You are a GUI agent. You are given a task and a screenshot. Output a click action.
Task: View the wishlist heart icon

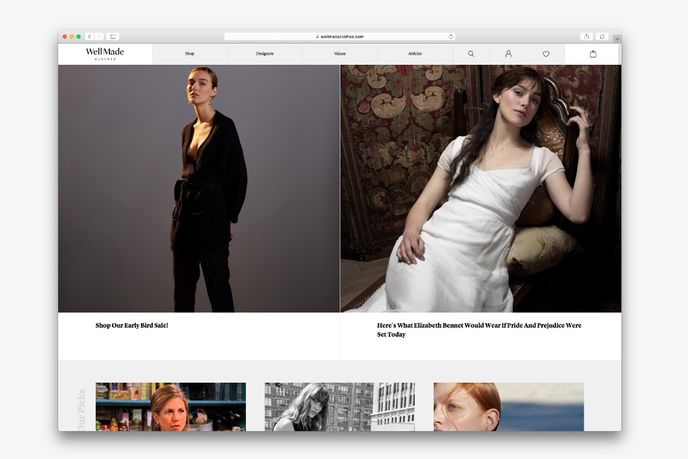(x=546, y=54)
